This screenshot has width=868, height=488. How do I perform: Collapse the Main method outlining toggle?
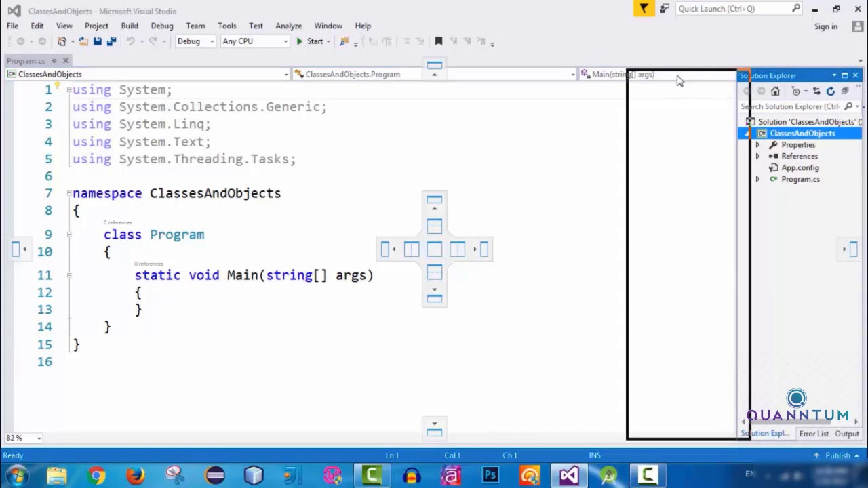[69, 275]
